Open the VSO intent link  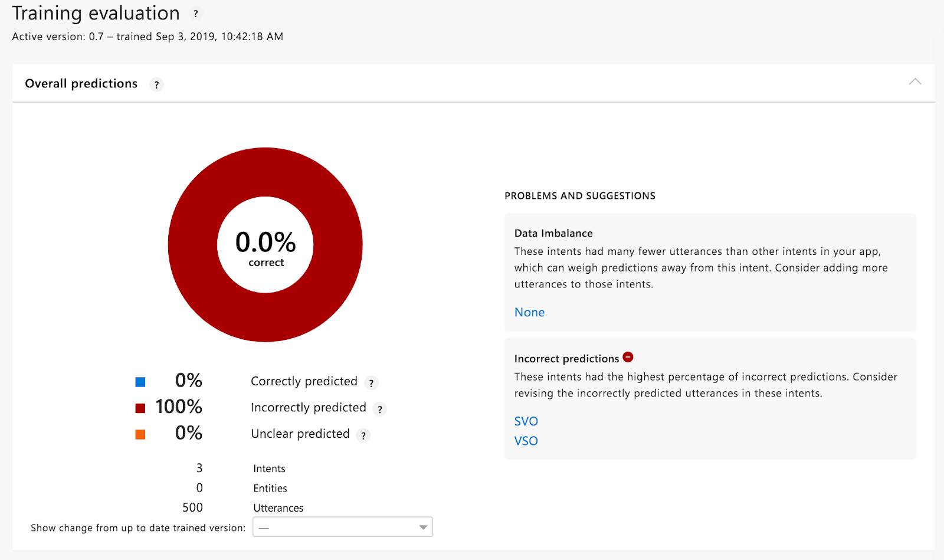(526, 441)
